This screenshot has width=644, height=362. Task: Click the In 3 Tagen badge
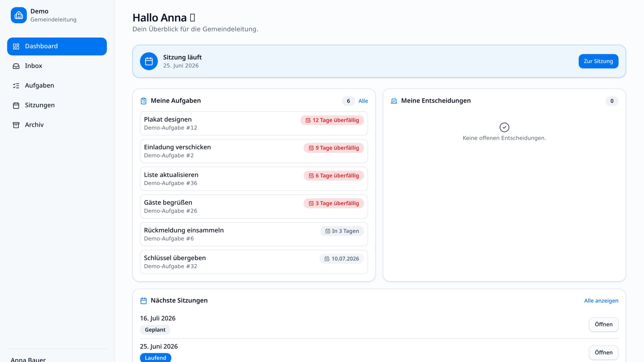(342, 231)
